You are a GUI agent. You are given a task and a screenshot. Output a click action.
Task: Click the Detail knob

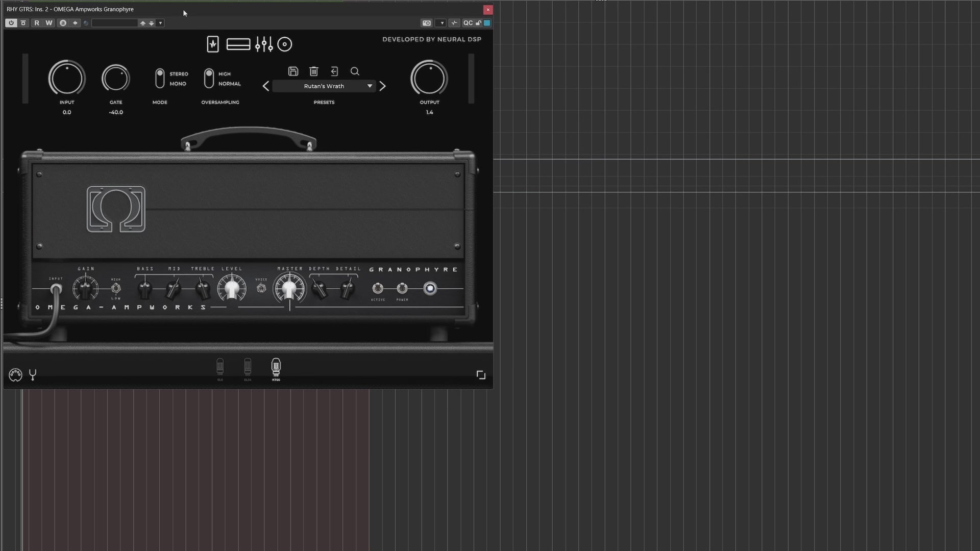coord(348,289)
